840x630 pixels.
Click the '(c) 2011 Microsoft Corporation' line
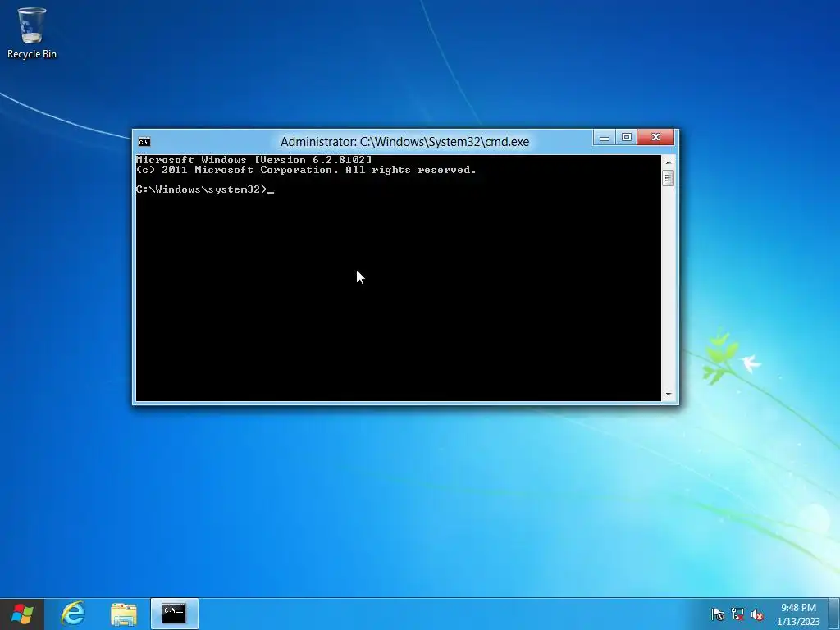[306, 170]
